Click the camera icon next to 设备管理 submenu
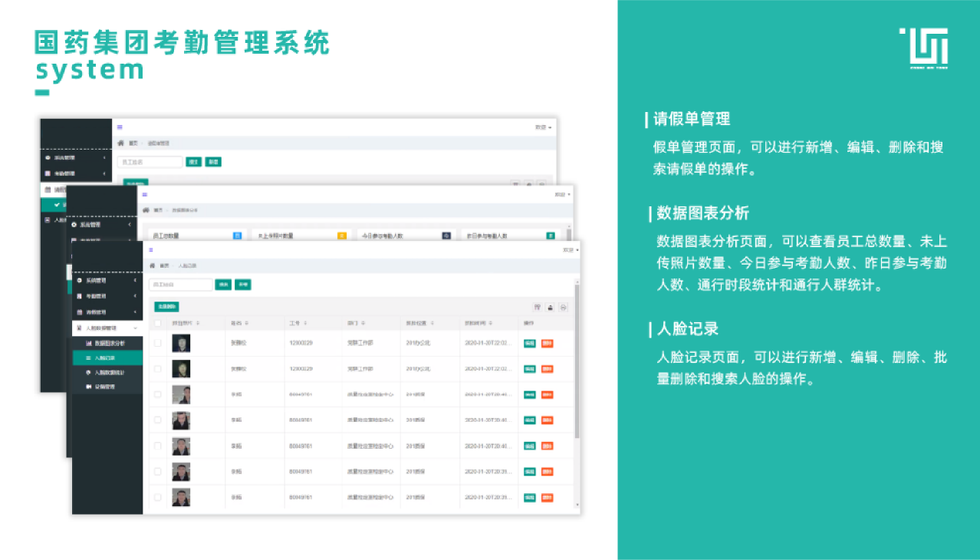 pos(88,387)
